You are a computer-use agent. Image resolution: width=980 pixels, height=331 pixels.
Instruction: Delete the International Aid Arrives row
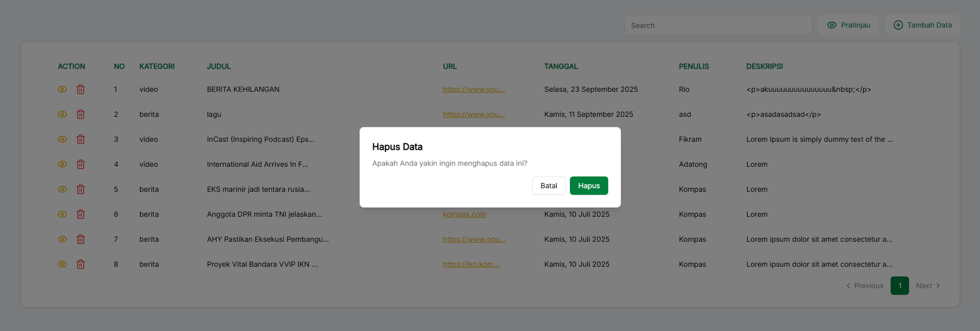(81, 164)
